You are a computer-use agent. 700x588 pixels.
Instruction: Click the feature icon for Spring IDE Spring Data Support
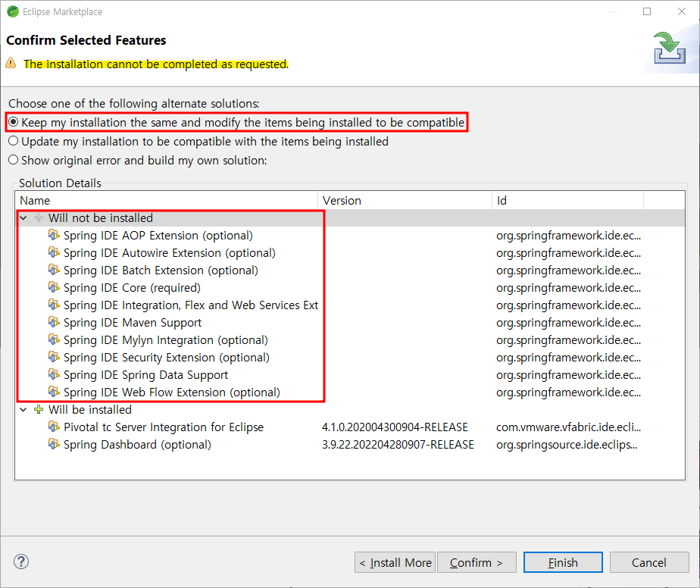pos(54,374)
